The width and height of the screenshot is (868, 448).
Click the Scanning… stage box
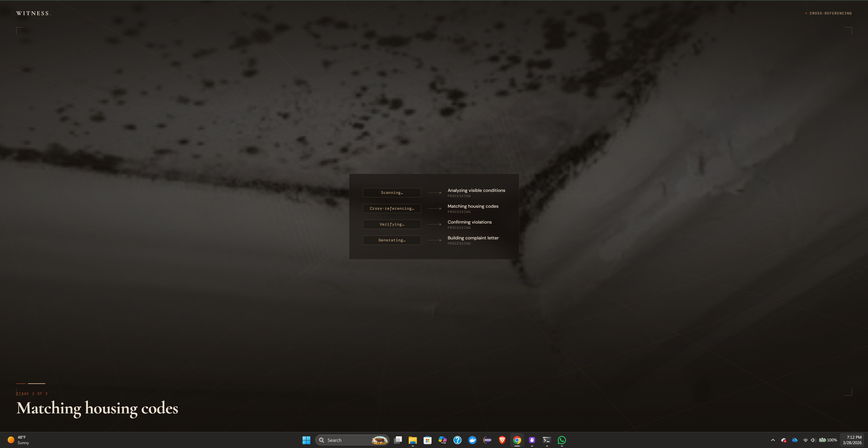tap(392, 193)
